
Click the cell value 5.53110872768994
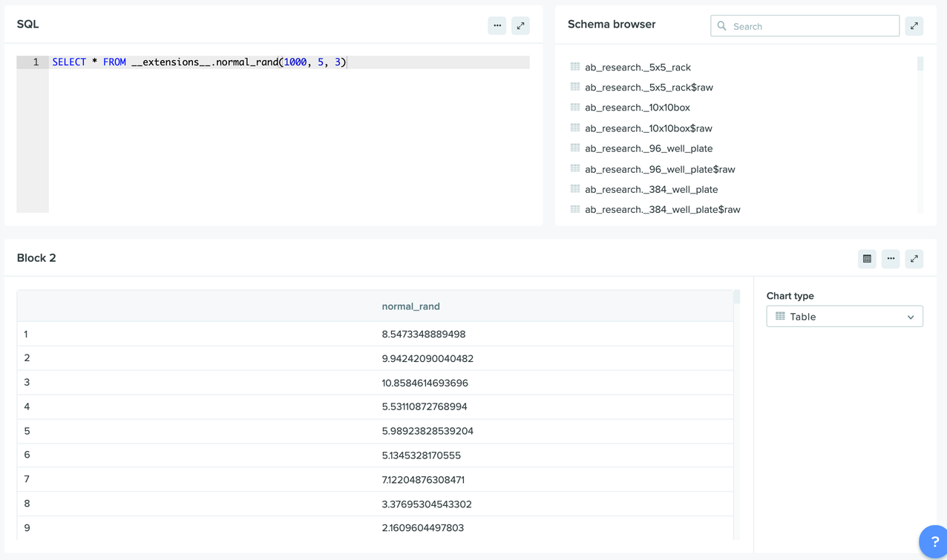(425, 406)
